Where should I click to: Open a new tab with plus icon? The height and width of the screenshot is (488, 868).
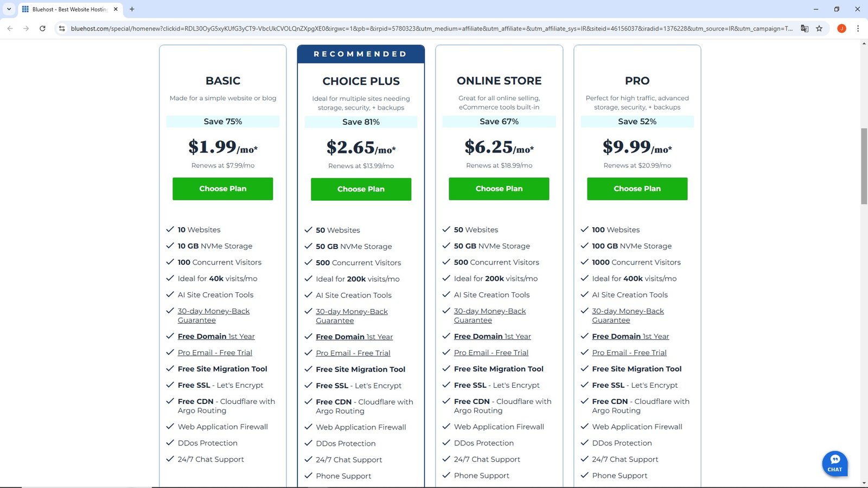click(132, 9)
